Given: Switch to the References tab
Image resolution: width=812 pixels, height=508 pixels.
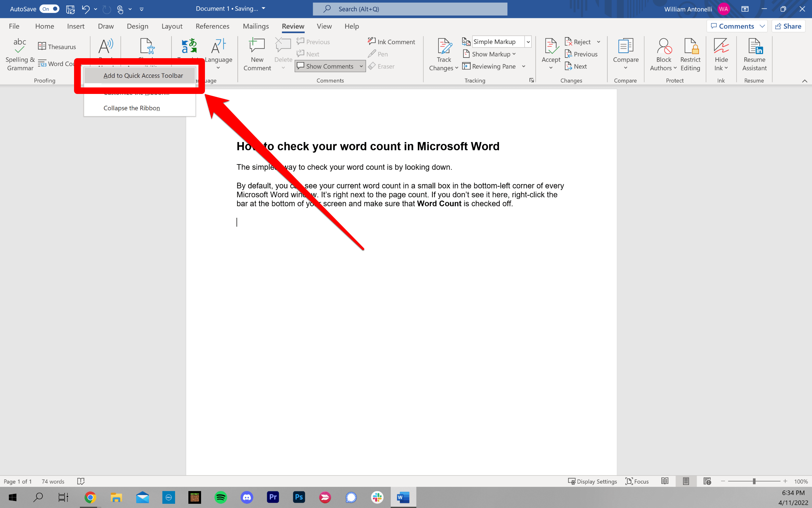Looking at the screenshot, I should coord(212,26).
